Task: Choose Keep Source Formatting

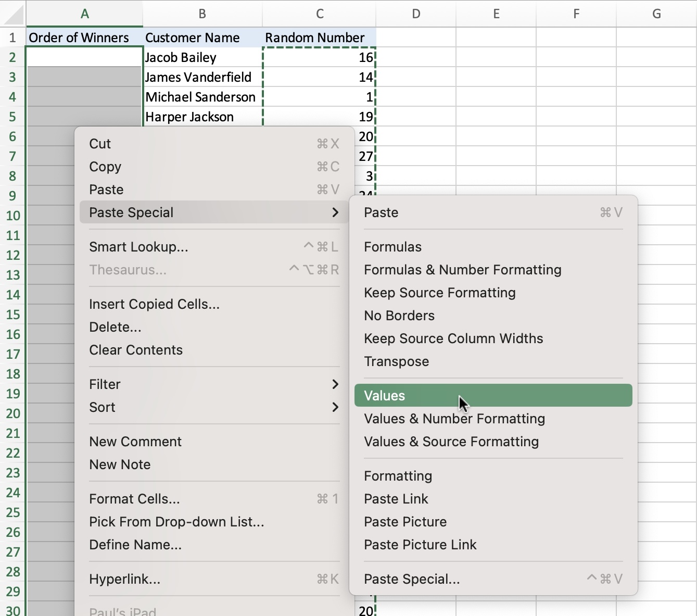Action: coord(493,293)
